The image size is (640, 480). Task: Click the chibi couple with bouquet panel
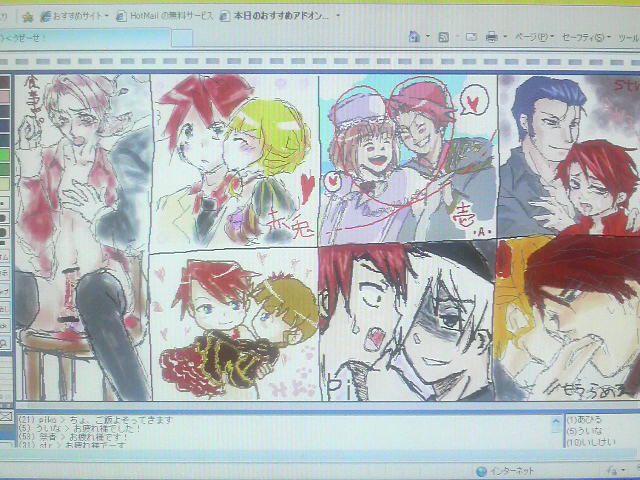pyautogui.click(x=235, y=326)
